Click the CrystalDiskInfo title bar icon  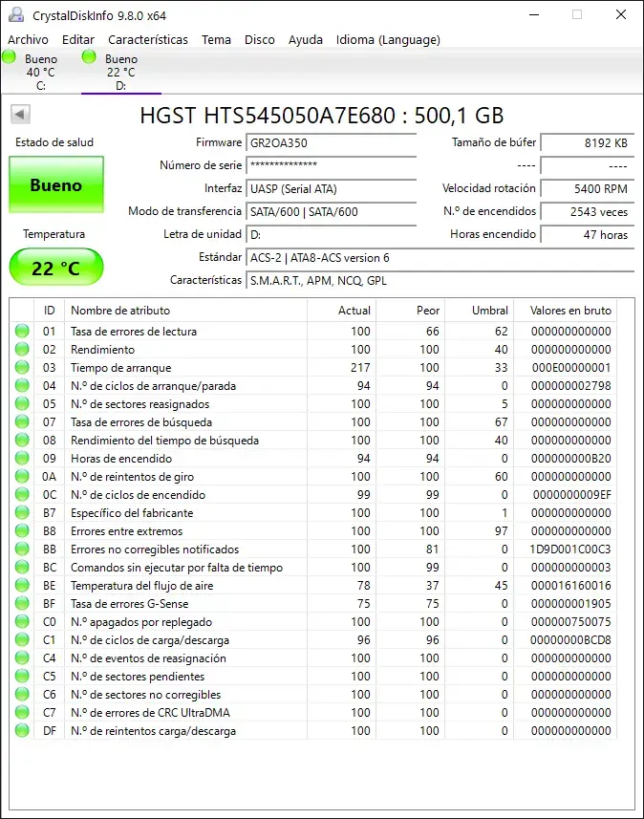click(x=16, y=14)
